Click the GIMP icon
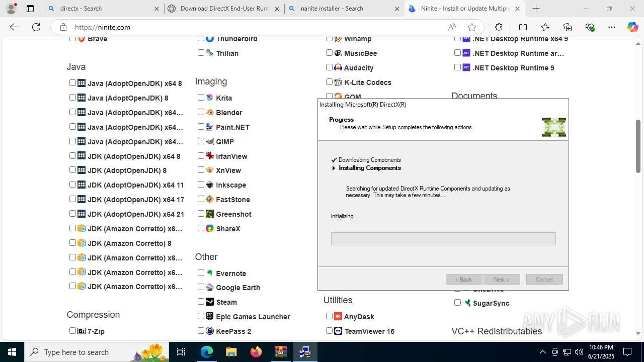The image size is (644, 362). [210, 141]
